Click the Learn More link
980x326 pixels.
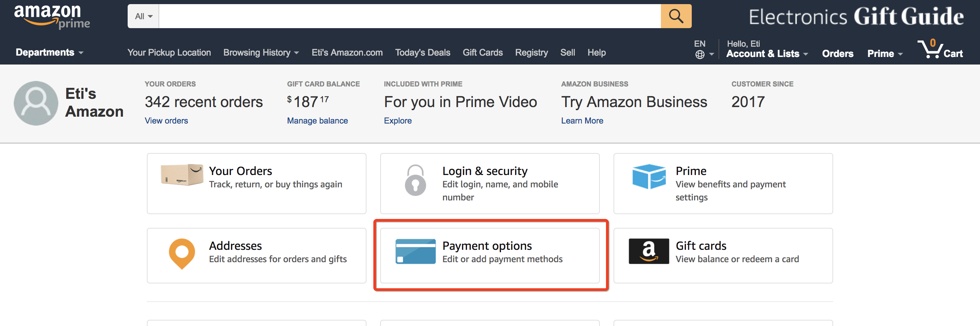tap(582, 120)
